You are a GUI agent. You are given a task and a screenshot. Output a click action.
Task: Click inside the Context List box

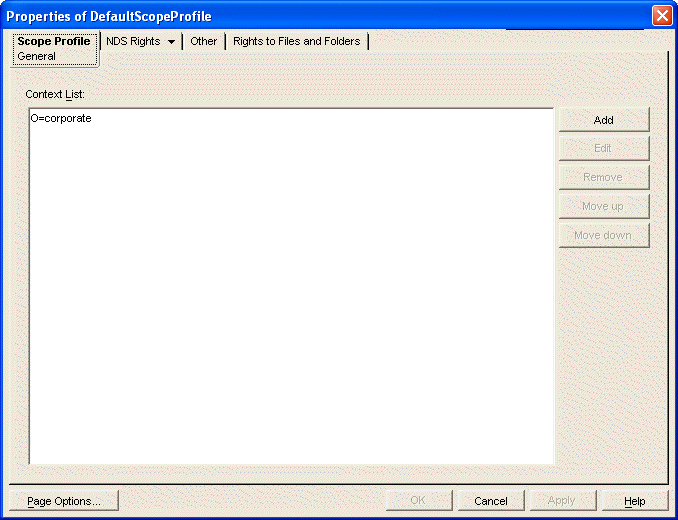(x=291, y=286)
